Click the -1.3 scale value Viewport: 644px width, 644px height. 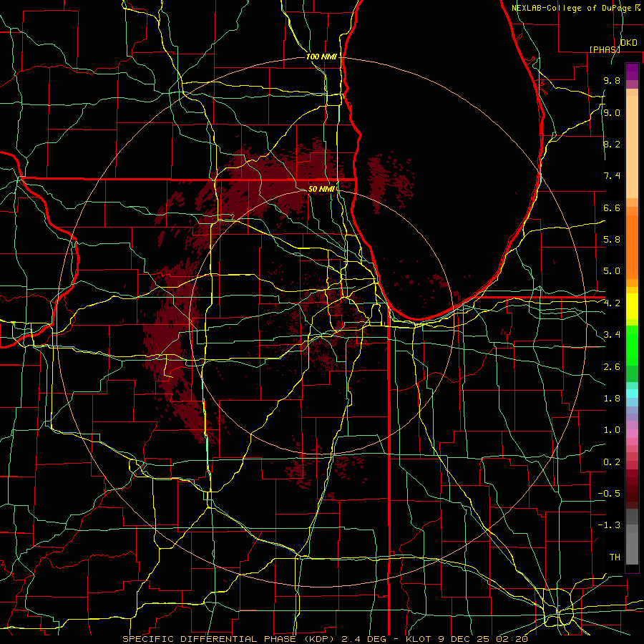click(x=609, y=525)
